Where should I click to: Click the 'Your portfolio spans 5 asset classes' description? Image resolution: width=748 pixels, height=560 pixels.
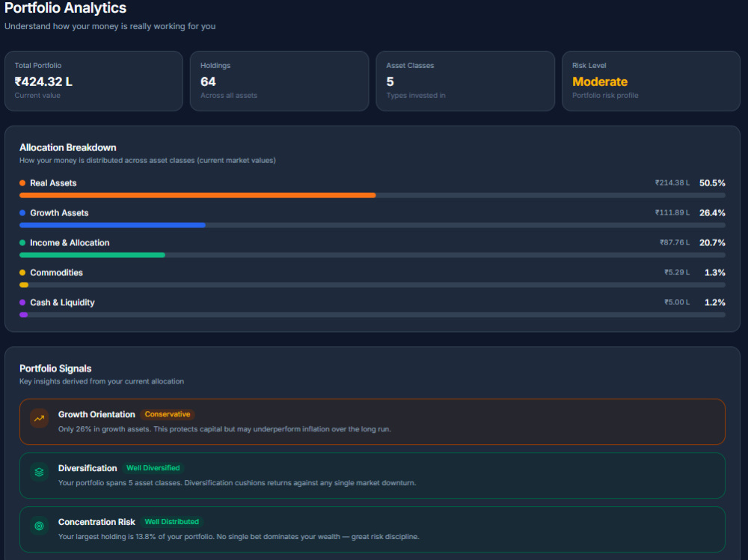pos(237,483)
